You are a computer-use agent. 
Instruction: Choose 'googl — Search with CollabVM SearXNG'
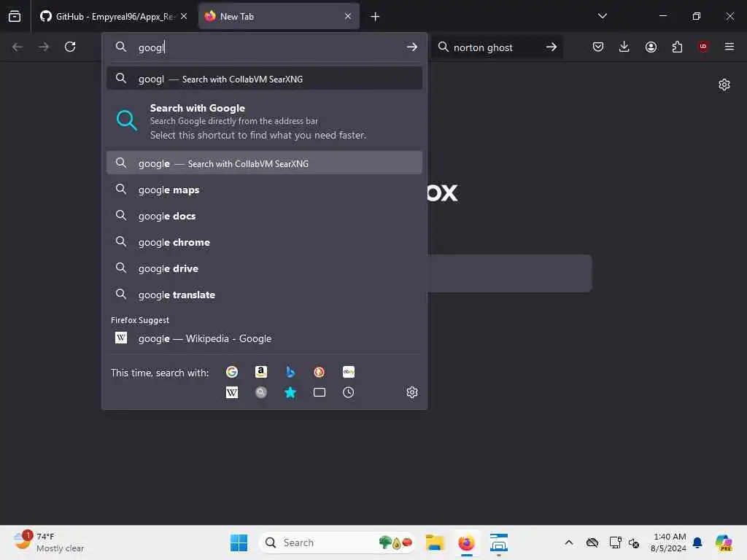click(264, 79)
